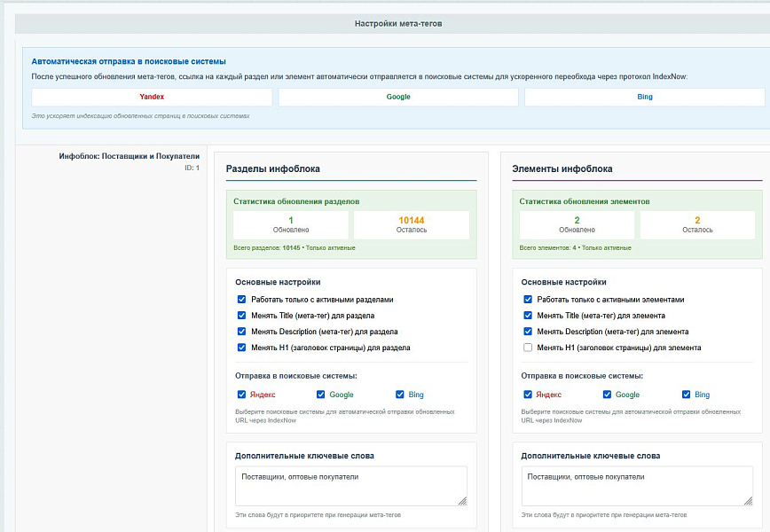This screenshot has width=770, height=532.
Task: Uncheck Google checkbox under Элементы инфоблока
Action: click(608, 395)
